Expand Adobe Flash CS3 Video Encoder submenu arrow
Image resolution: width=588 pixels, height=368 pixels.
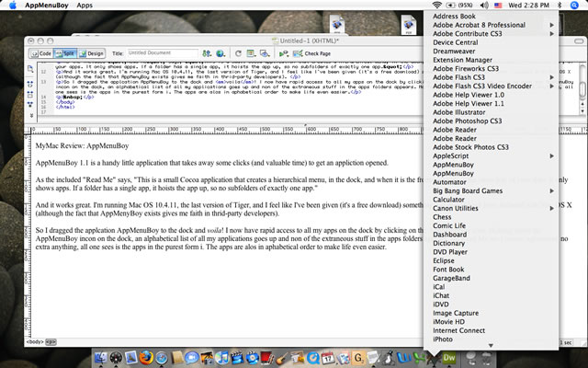coord(551,86)
